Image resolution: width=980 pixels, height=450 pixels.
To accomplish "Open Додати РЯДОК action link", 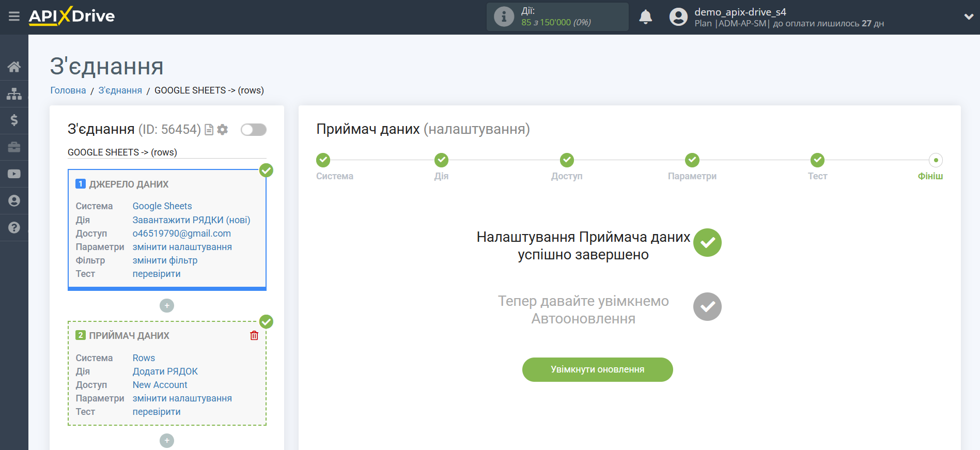I will pos(165,371).
